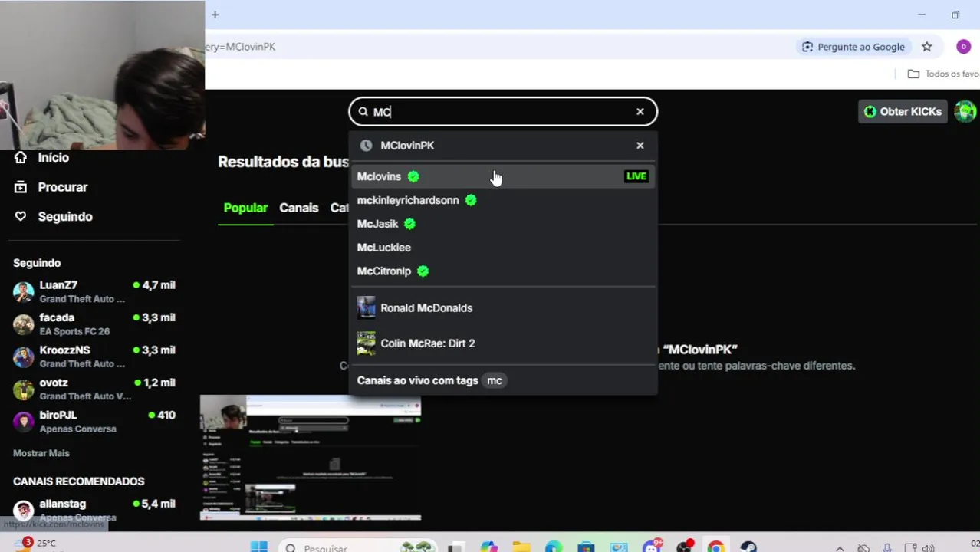980x552 pixels.
Task: Open Copilot from the taskbar
Action: tap(488, 547)
